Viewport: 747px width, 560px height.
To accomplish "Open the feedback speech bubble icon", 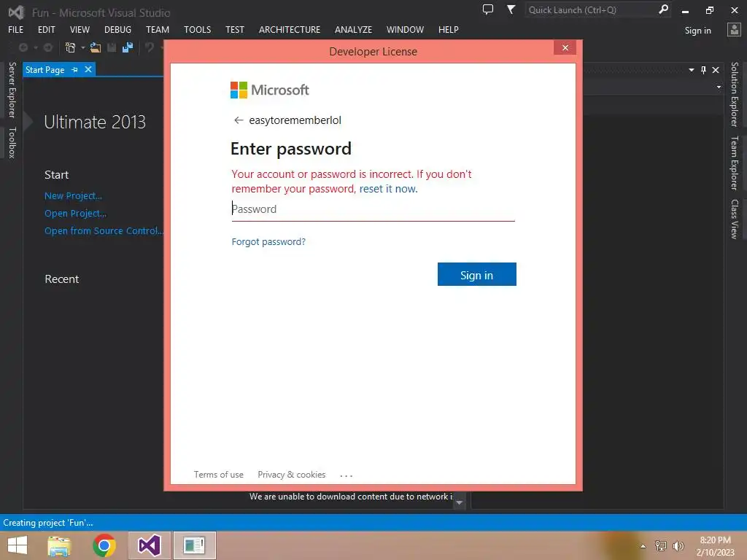I will (488, 9).
